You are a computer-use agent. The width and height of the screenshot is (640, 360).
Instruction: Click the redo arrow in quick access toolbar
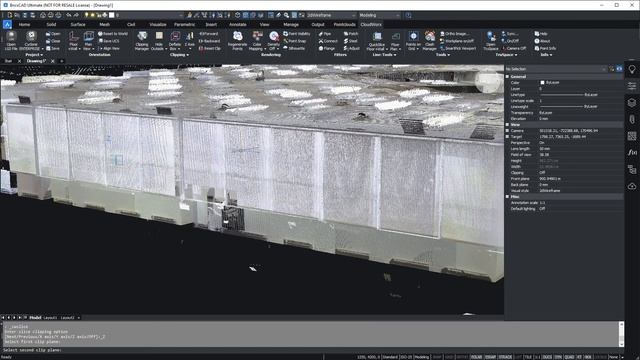tap(76, 15)
